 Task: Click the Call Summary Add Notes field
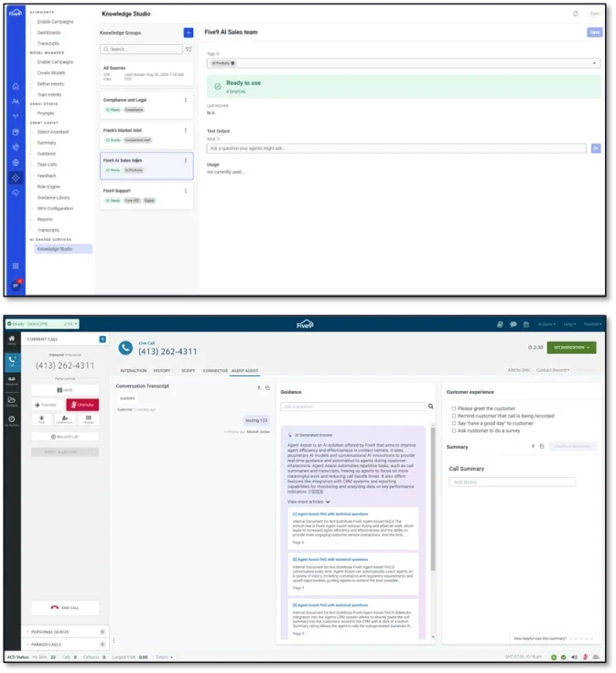(x=512, y=482)
